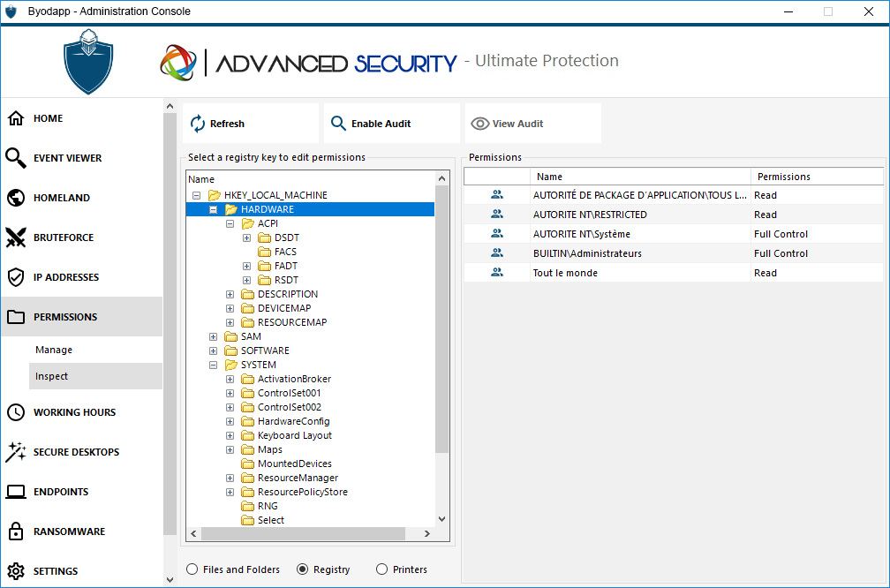Click the registry tree scroll down arrow
This screenshot has height=588, width=890.
441,519
